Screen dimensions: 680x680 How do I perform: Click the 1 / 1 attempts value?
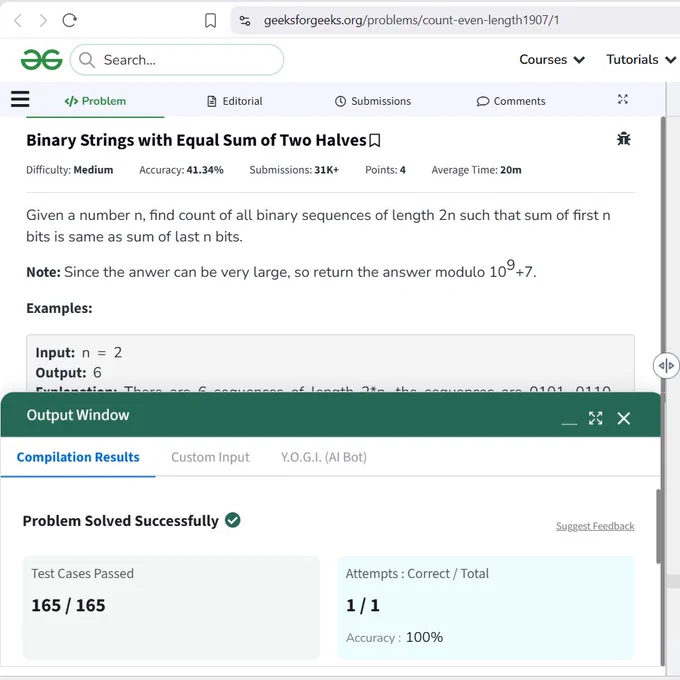point(363,605)
